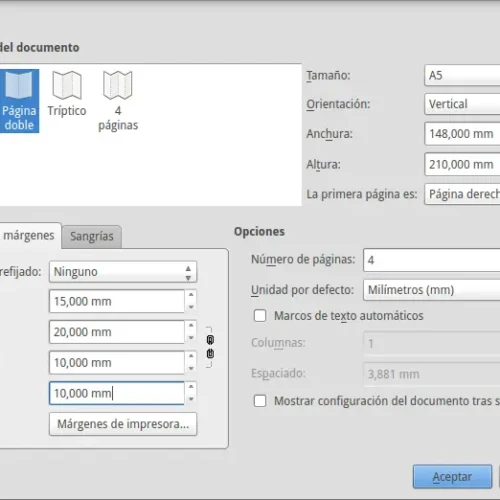Click the Número de páginas field
This screenshot has height=500, width=500.
[432, 260]
